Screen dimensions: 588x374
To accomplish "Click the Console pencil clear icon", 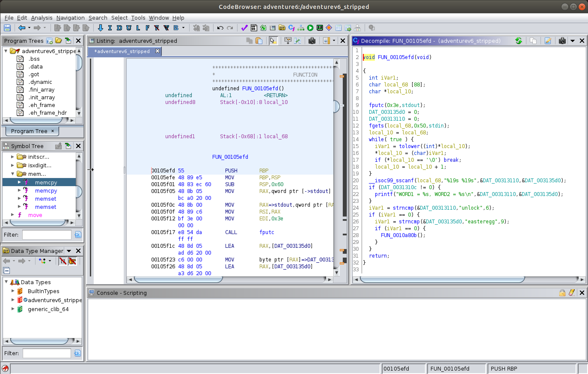I will (572, 293).
